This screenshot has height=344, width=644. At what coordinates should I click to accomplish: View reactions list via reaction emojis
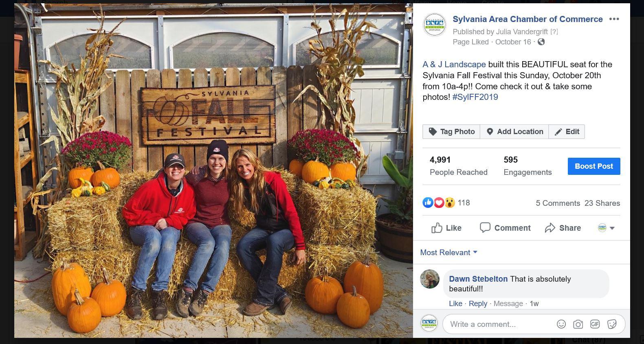click(439, 203)
